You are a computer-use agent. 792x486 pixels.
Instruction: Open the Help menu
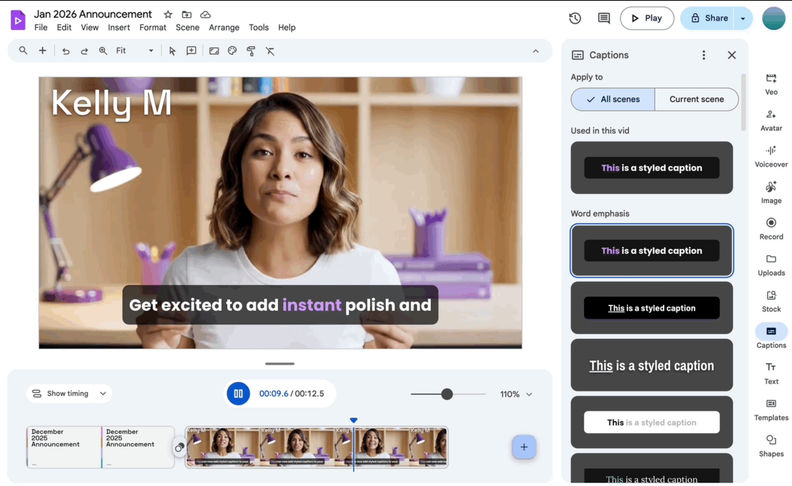coord(286,27)
